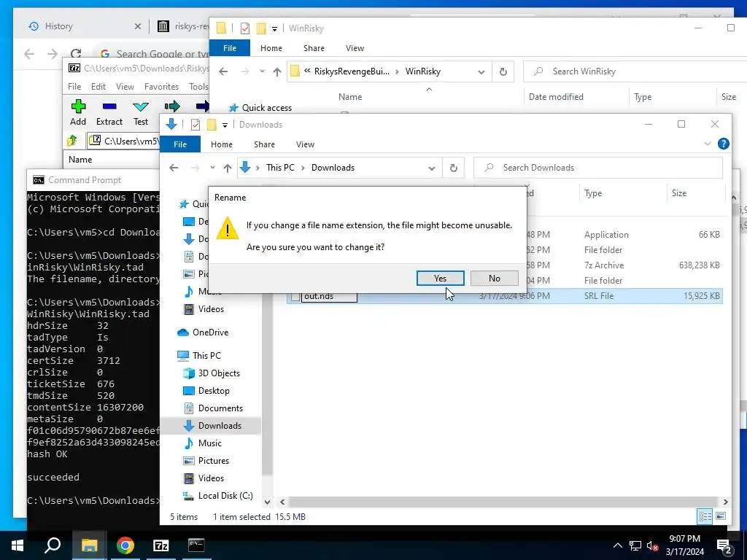
Task: Go up one level in Downloads window
Action: pos(228,168)
